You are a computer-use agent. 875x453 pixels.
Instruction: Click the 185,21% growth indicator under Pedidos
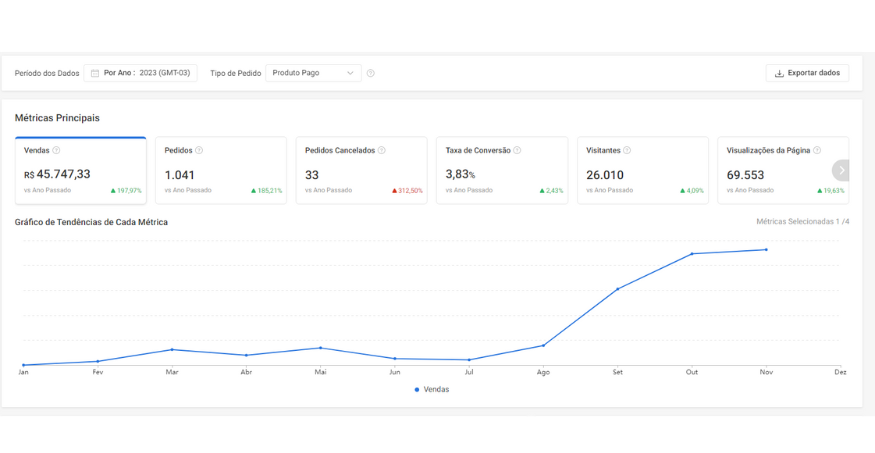tap(267, 191)
